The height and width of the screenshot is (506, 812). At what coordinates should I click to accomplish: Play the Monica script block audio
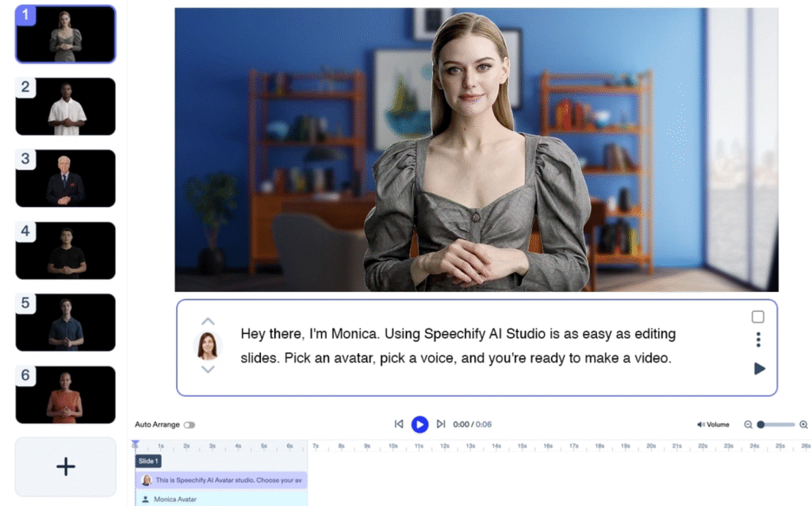click(x=759, y=369)
